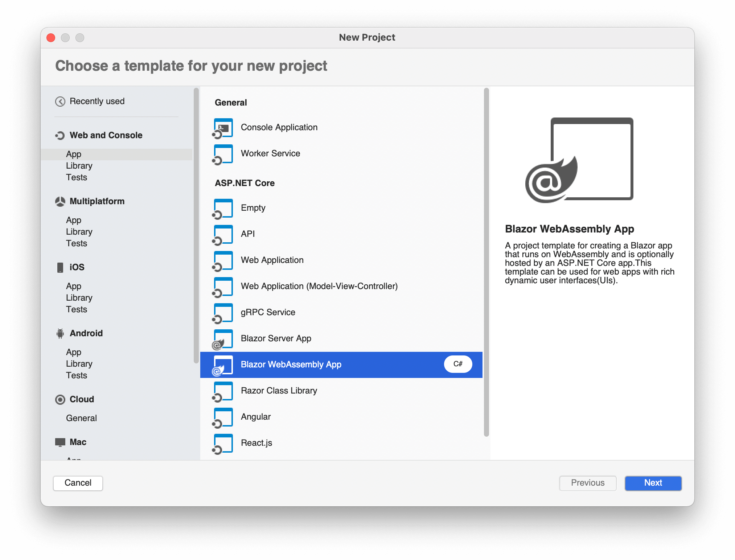The width and height of the screenshot is (735, 560).
Task: Click the Blazor WebAssembly App row icon
Action: coord(223,366)
